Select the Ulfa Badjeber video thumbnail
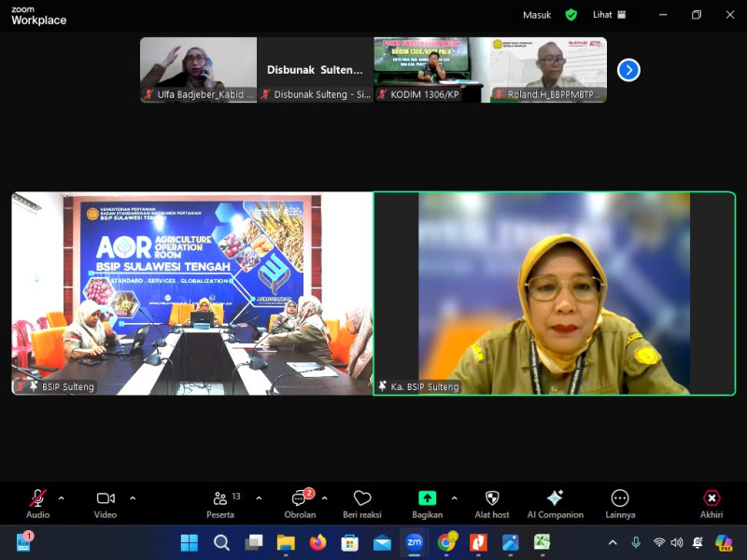This screenshot has height=560, width=747. point(198,69)
